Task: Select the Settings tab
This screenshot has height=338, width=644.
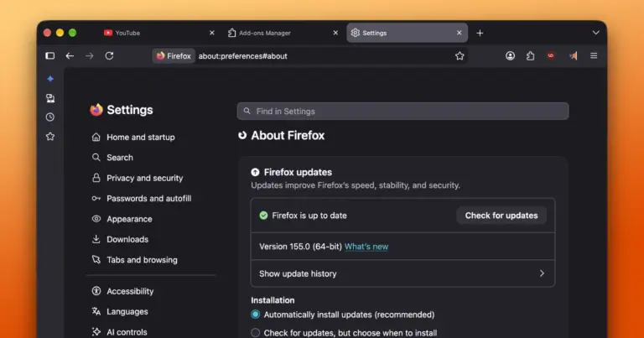Action: [407, 33]
